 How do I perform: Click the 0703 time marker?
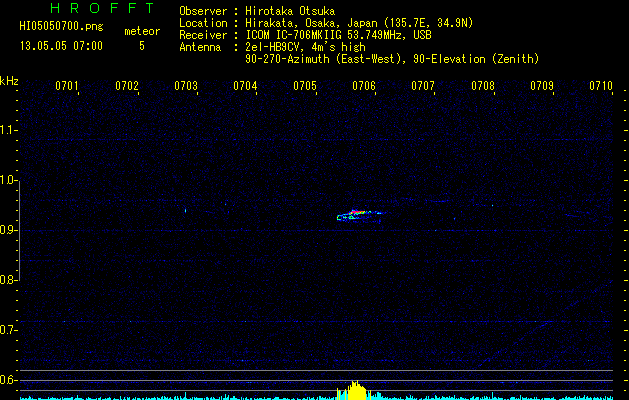tap(186, 86)
